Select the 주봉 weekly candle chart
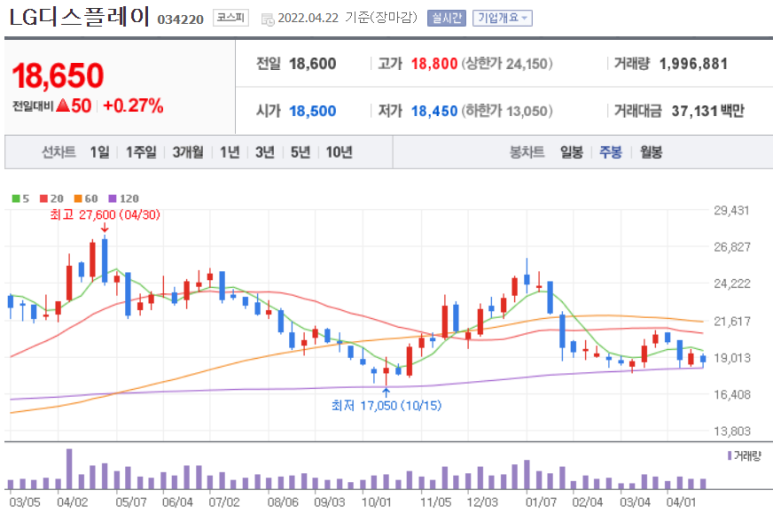 610,152
